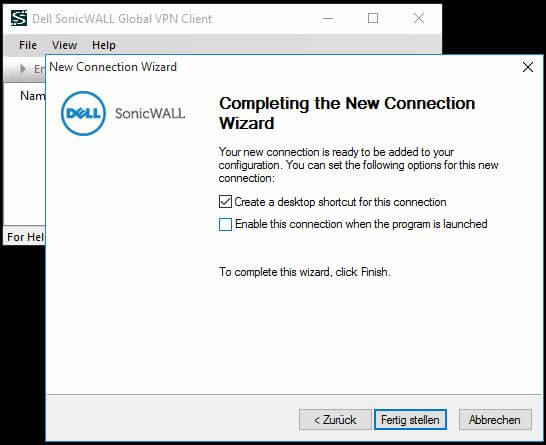Screen dimensions: 546x445
Task: Click the Name column header
Action: click(32, 96)
